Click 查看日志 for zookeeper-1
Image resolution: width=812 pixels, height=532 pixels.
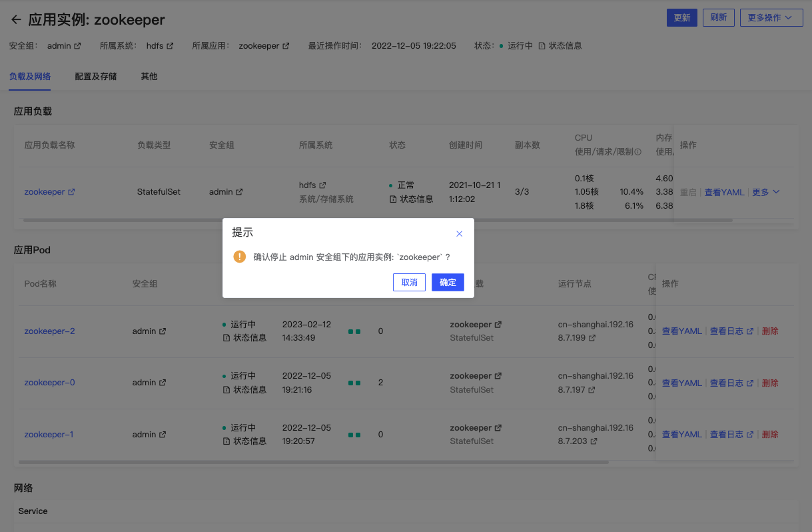coord(731,435)
